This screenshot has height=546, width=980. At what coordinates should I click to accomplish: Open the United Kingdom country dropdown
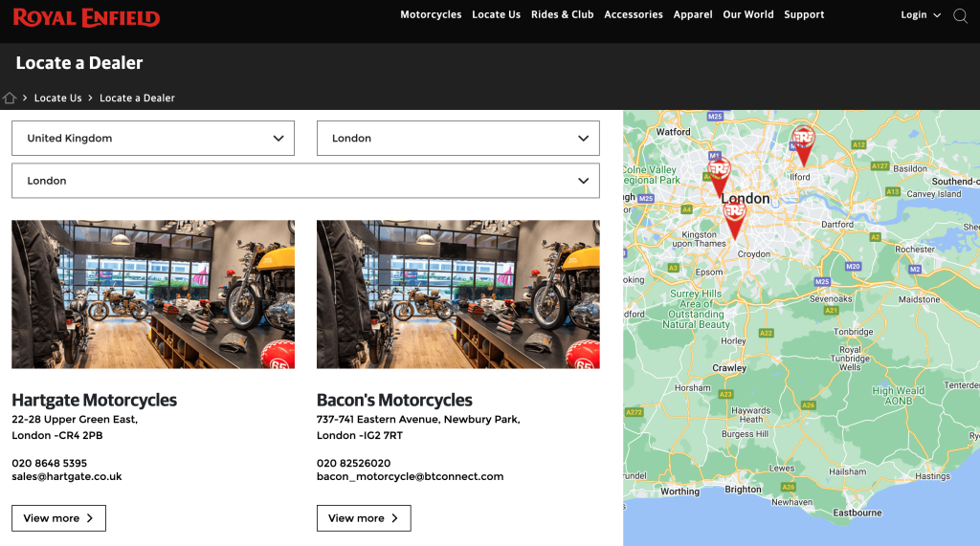[x=153, y=138]
